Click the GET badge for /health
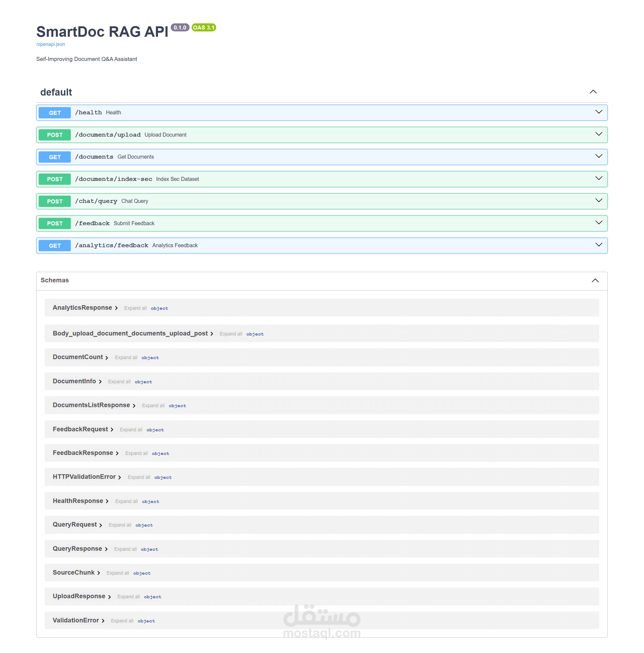Viewport: 644px width, 653px height. [x=55, y=113]
